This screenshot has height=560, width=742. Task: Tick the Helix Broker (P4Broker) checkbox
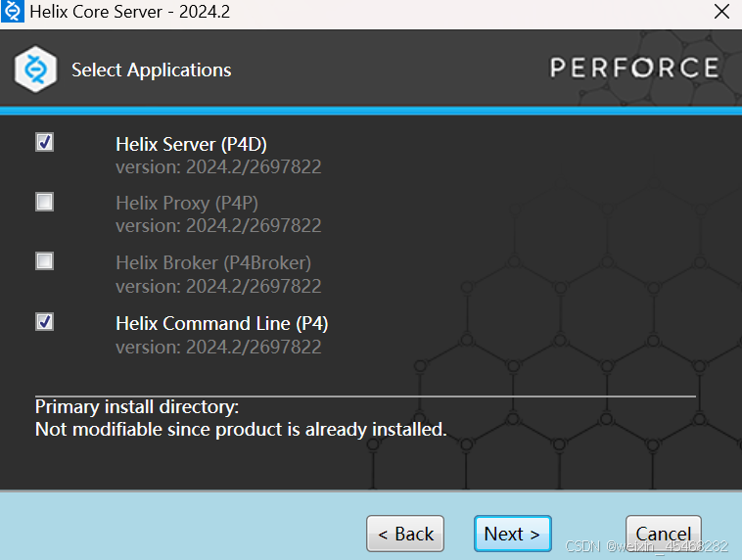point(44,260)
